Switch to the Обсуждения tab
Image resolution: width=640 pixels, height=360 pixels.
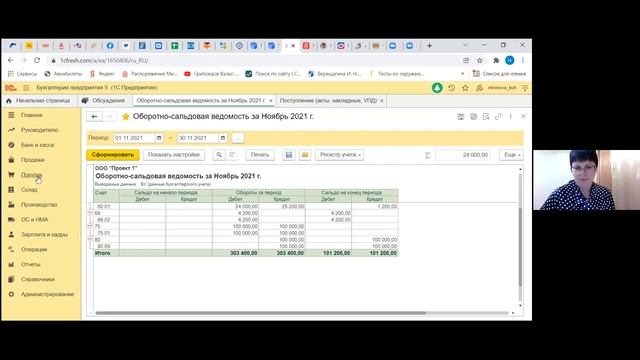click(104, 101)
